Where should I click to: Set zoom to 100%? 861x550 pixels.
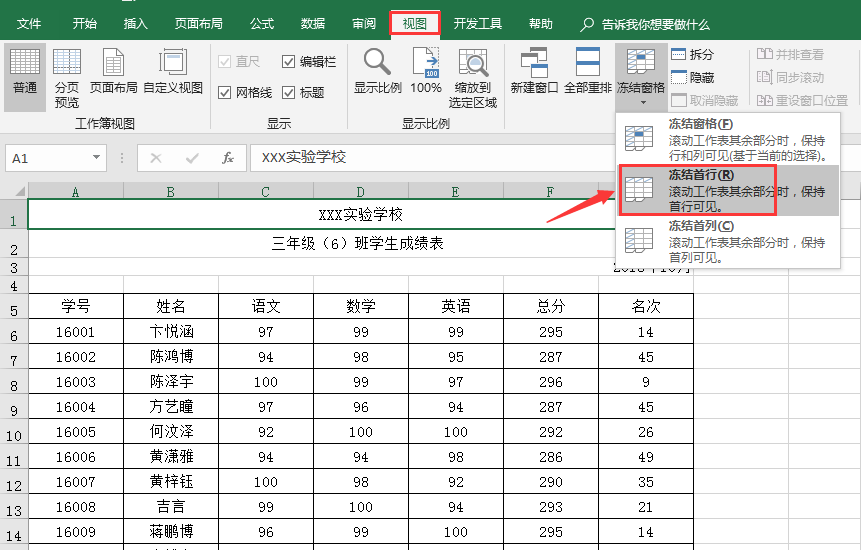pyautogui.click(x=426, y=71)
